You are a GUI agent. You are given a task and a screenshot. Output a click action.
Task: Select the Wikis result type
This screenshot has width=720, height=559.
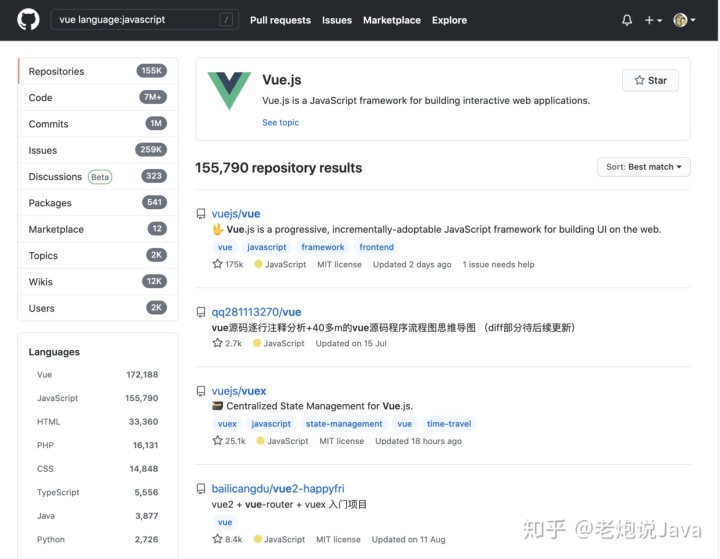click(x=98, y=282)
